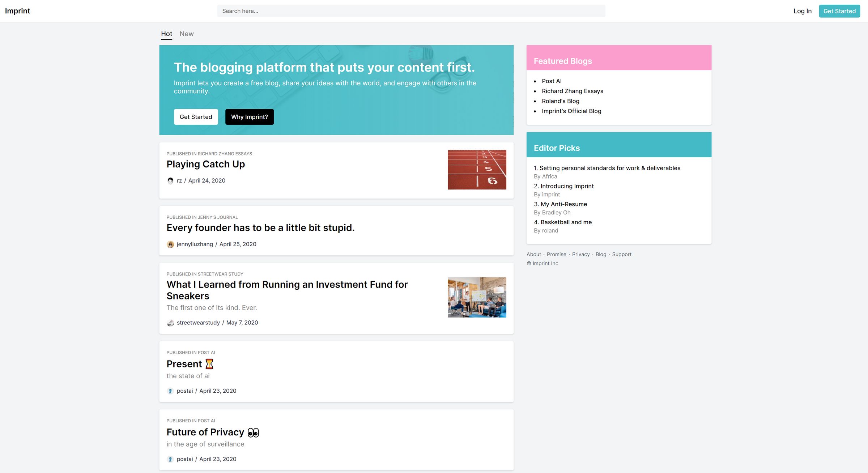Viewport: 868px width, 473px height.
Task: Click the Log In link
Action: (x=803, y=11)
